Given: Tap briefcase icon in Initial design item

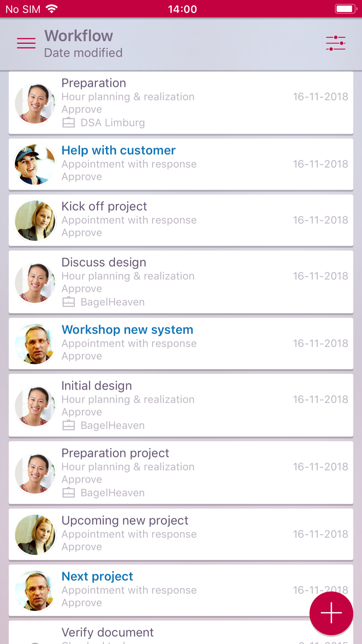Looking at the screenshot, I should (x=68, y=425).
